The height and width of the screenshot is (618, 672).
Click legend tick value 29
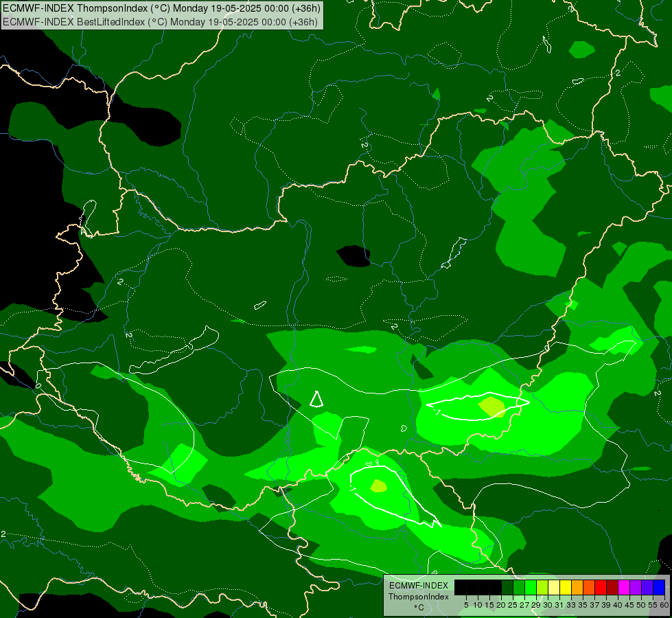point(536,605)
